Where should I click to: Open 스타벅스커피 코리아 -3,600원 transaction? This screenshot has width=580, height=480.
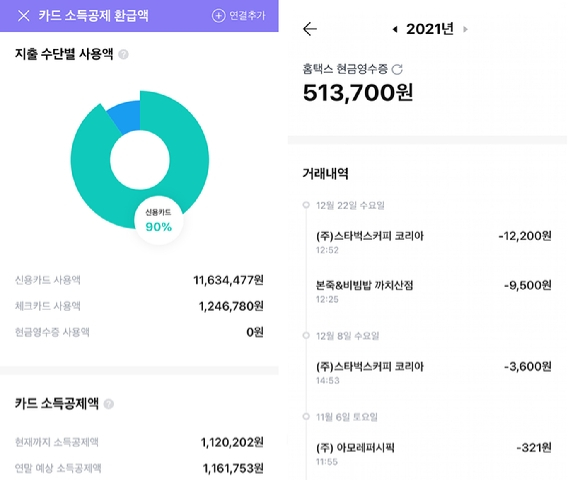click(x=434, y=373)
